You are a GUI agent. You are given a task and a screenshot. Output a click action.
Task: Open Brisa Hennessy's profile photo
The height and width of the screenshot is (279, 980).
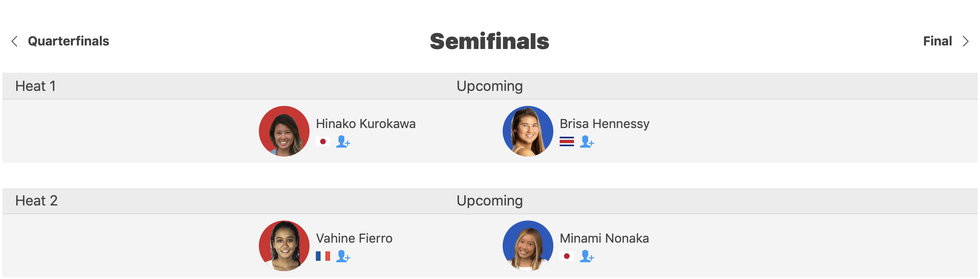point(528,131)
